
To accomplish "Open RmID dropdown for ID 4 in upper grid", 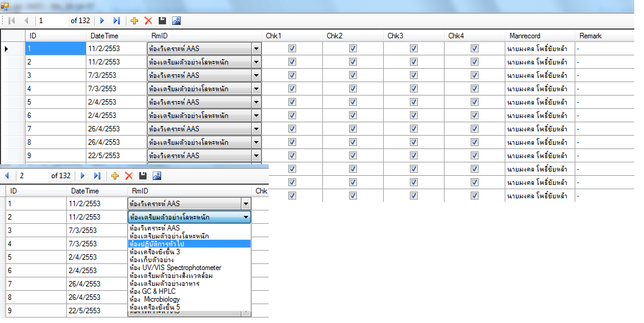I will click(256, 89).
